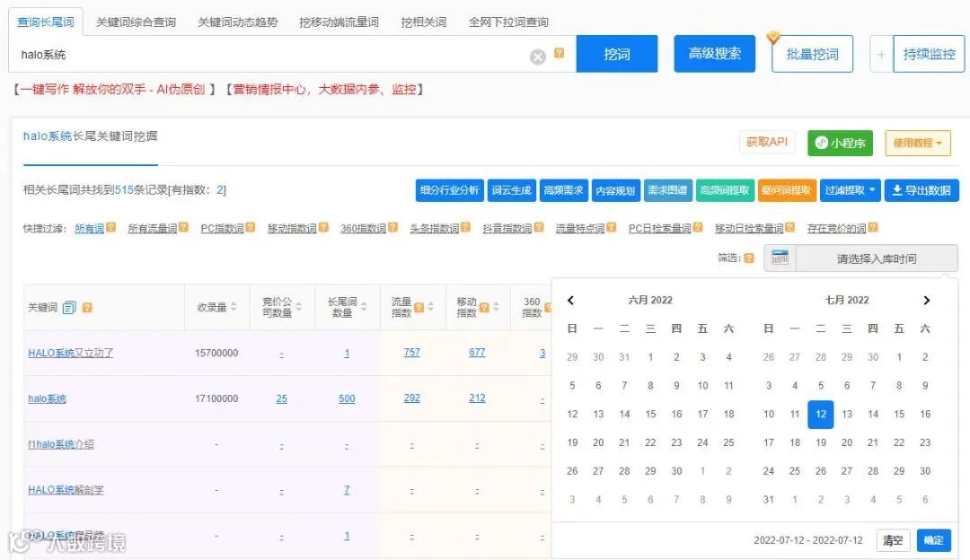Click help icon in 移动指数 column header
This screenshot has height=560, width=970.
pos(484,307)
